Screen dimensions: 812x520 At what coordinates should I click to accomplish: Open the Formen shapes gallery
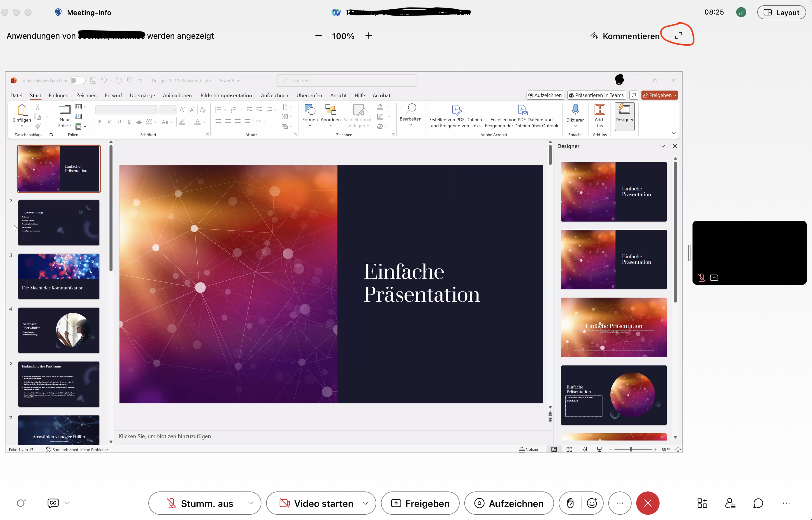[x=310, y=115]
